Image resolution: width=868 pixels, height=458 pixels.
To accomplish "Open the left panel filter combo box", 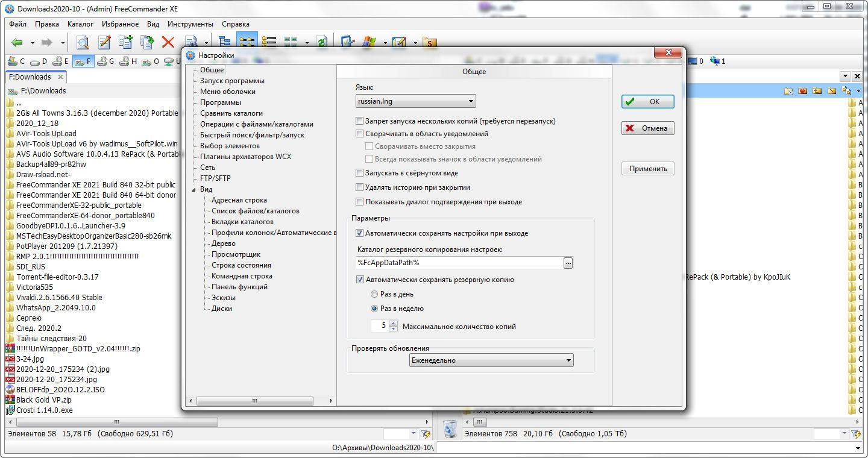I will click(x=401, y=434).
